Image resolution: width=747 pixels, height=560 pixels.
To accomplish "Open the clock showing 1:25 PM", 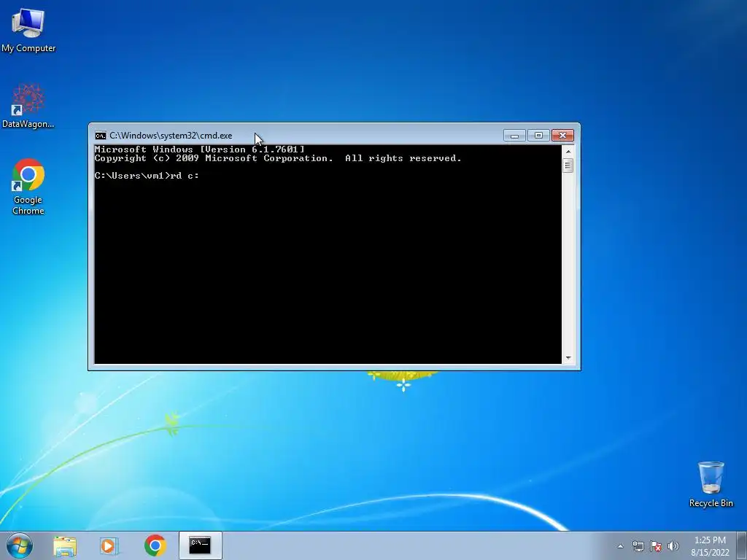I will 710,546.
